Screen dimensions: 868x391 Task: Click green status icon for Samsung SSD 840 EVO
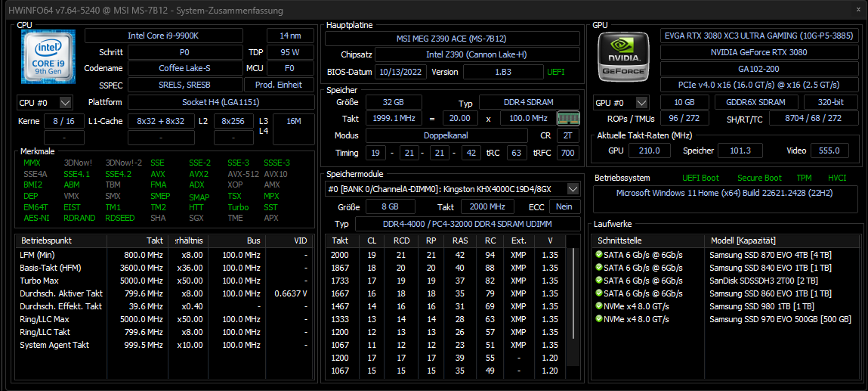pyautogui.click(x=598, y=268)
